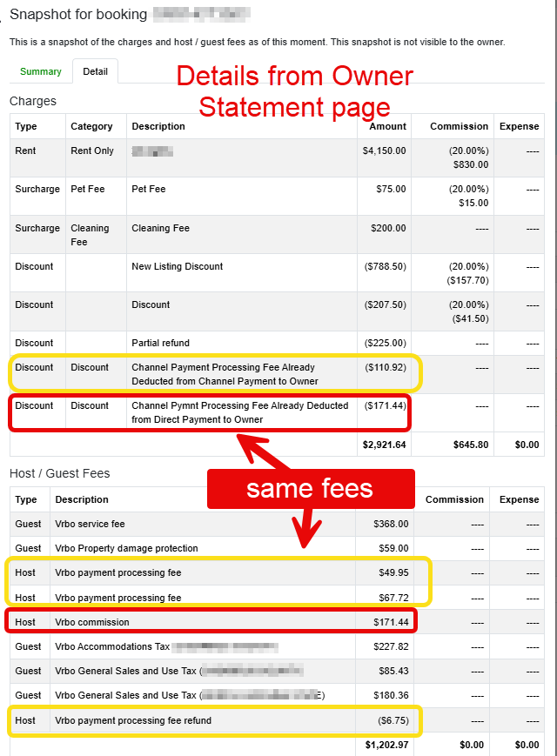Click the $15.00 pet fee commission
This screenshot has height=756, width=557.
(x=473, y=203)
